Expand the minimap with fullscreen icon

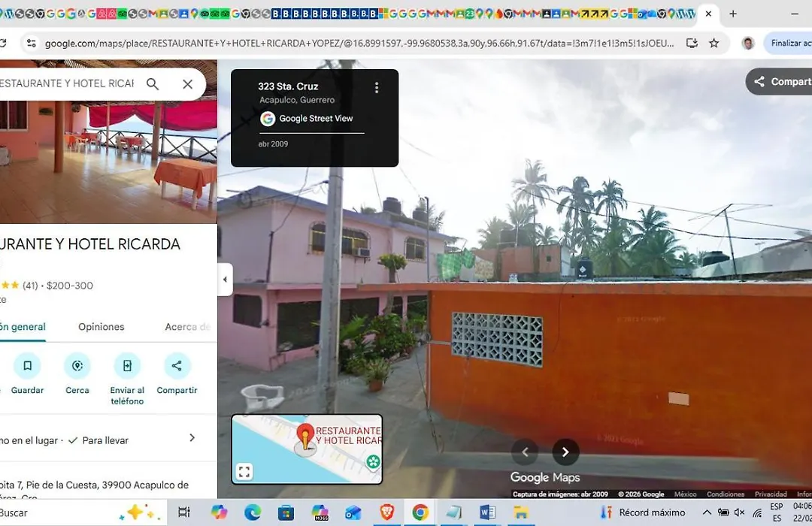(x=244, y=472)
